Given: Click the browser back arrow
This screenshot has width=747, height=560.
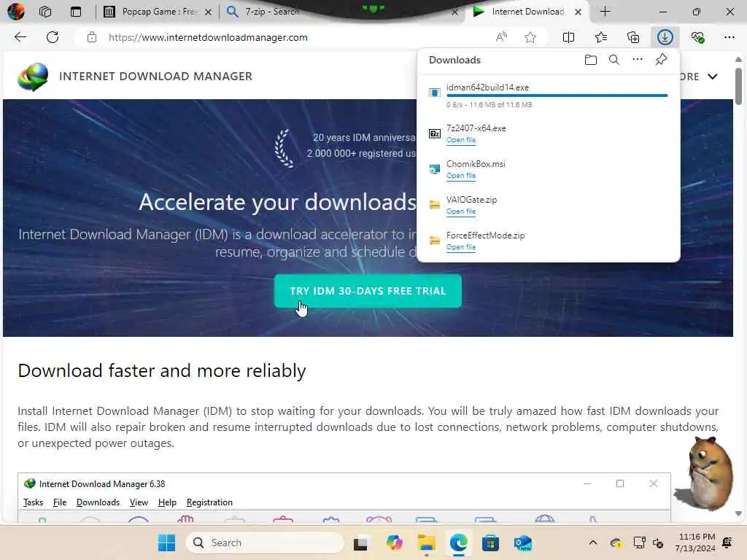Looking at the screenshot, I should tap(20, 37).
